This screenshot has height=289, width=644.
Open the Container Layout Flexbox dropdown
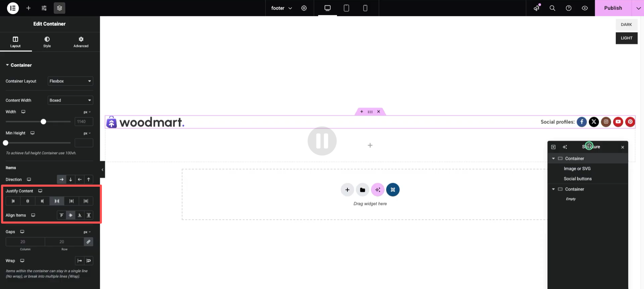pos(70,81)
